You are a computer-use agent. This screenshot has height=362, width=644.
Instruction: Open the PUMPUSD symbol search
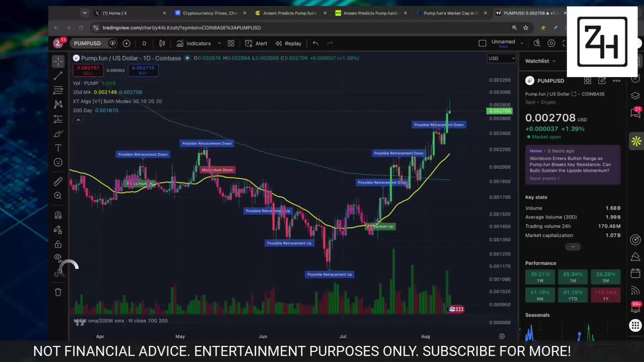click(88, 43)
